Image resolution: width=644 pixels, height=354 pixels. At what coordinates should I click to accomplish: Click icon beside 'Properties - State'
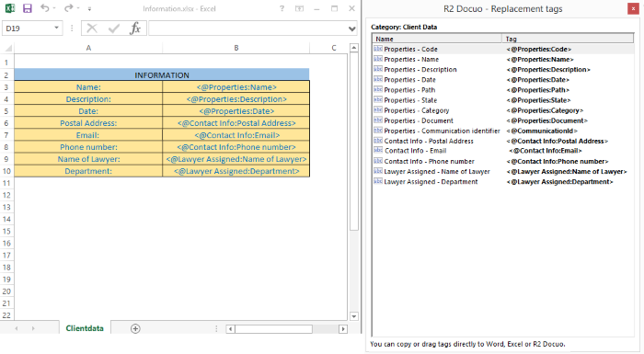(378, 100)
